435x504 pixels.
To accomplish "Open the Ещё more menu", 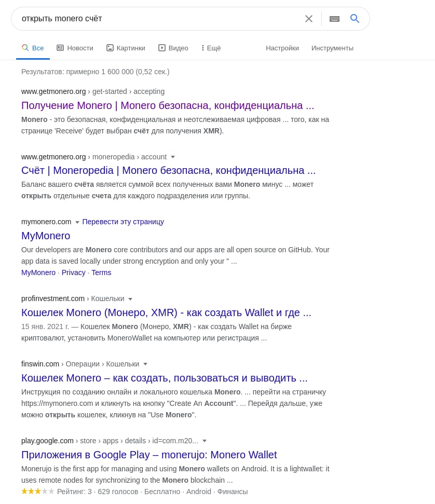I will (x=211, y=48).
